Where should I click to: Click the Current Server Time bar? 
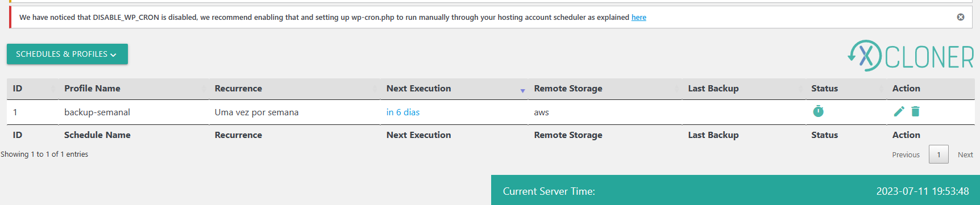pyautogui.click(x=736, y=190)
